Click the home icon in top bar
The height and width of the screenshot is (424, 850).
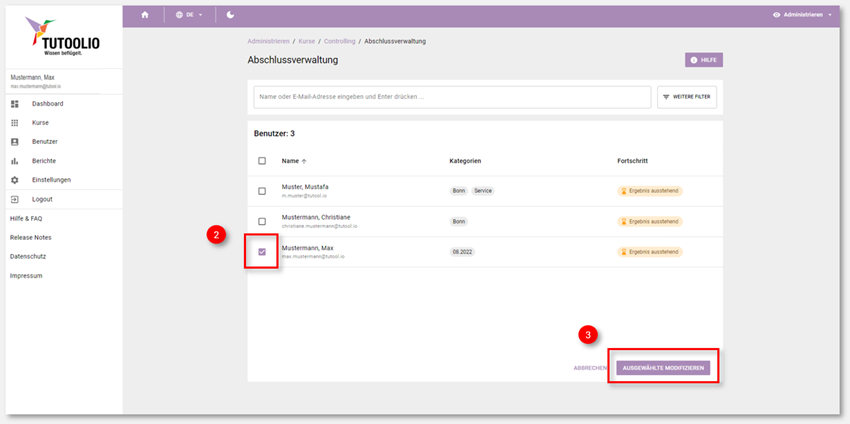tap(145, 15)
